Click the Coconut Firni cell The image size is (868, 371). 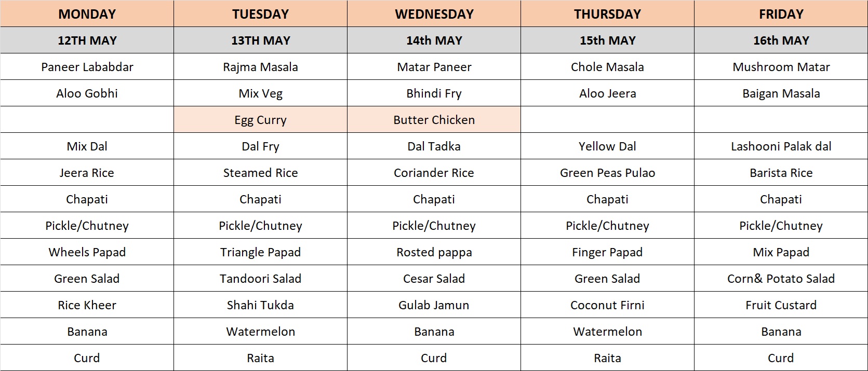coord(607,305)
